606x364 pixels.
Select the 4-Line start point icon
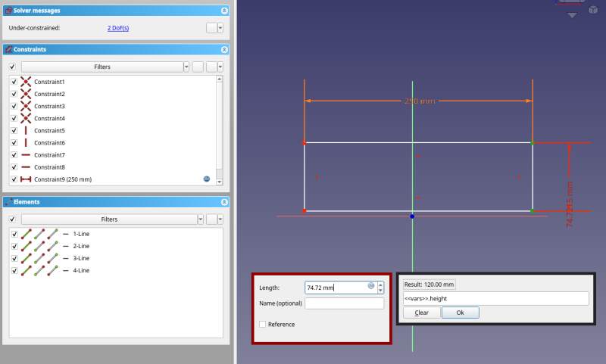pyautogui.click(x=39, y=271)
